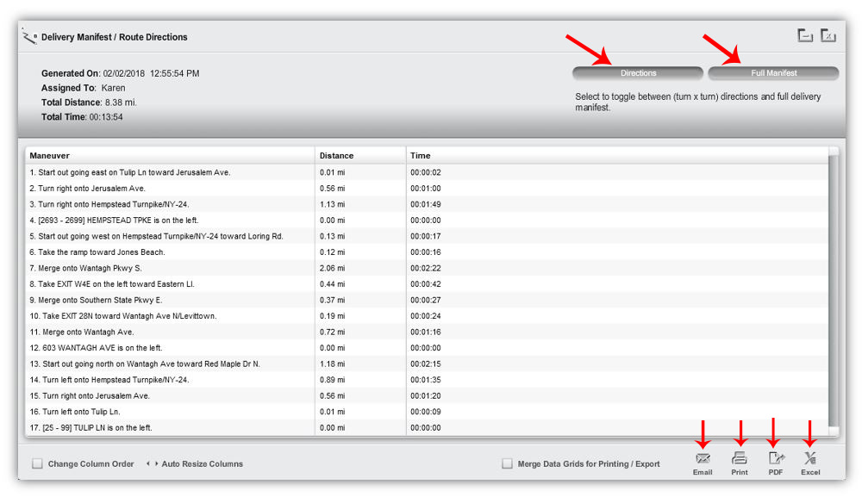Select row 13 Start out going north on Wantagh Ave
Image resolution: width=868 pixels, height=497 pixels.
point(427,364)
